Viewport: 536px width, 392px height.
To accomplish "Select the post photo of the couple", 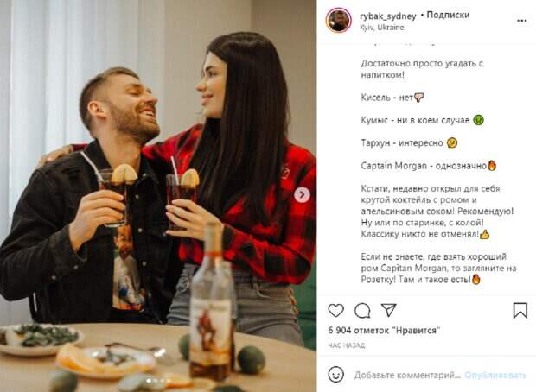I will 158,196.
